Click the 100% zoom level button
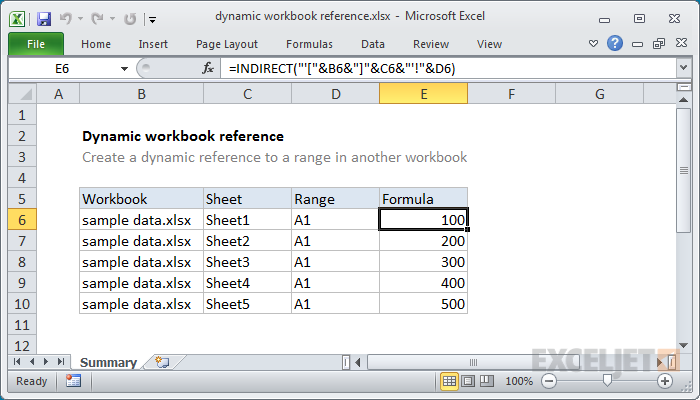The height and width of the screenshot is (400, 700). 519,381
